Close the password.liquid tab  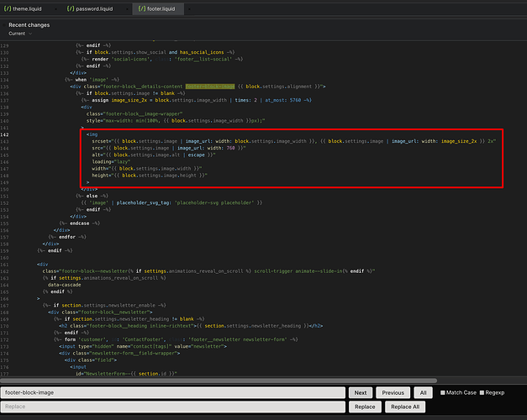(128, 8)
